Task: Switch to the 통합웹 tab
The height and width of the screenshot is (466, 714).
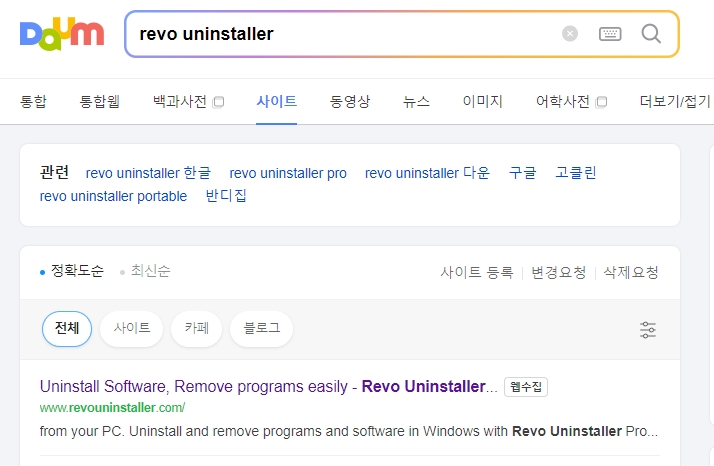Action: tap(100, 101)
